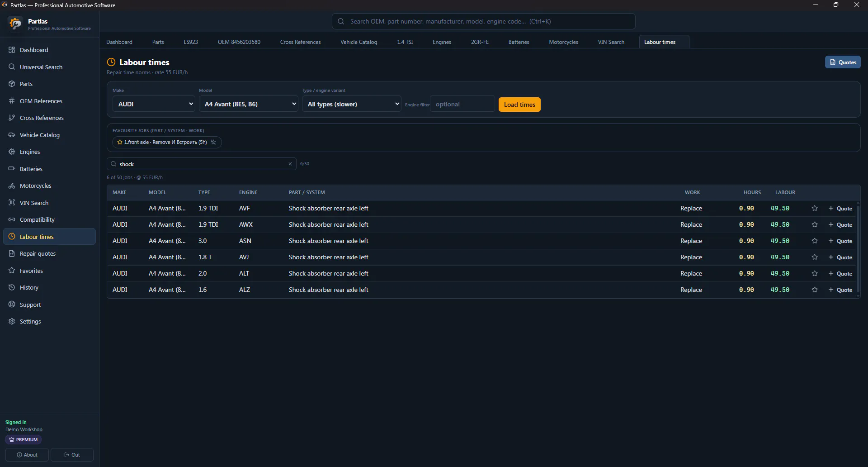Open Vehicle Catalog sidebar item
868x467 pixels.
tap(49, 135)
